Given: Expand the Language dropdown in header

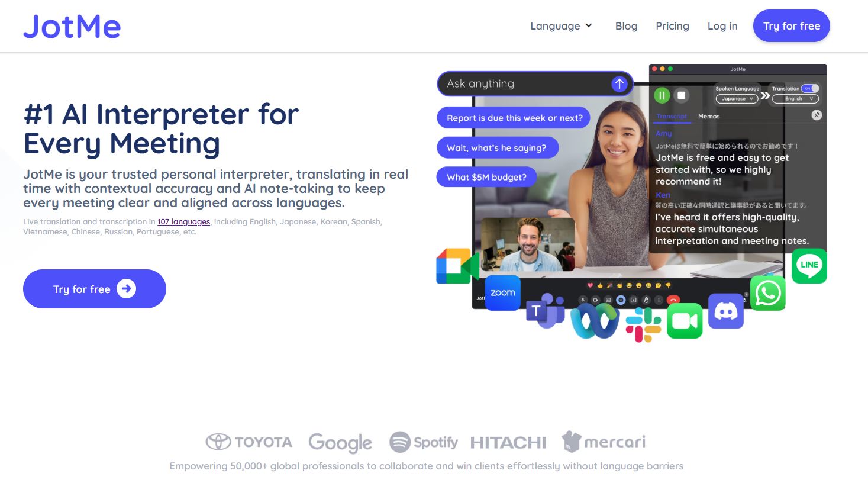Looking at the screenshot, I should pyautogui.click(x=561, y=26).
